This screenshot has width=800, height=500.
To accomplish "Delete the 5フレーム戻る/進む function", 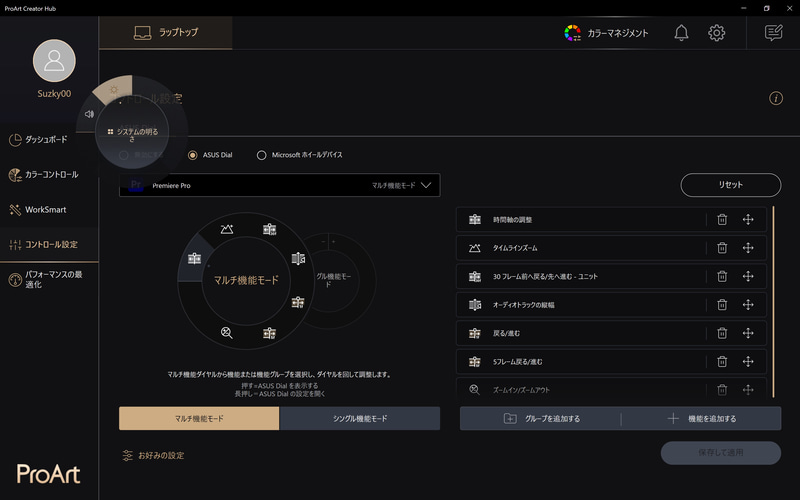I will click(722, 361).
